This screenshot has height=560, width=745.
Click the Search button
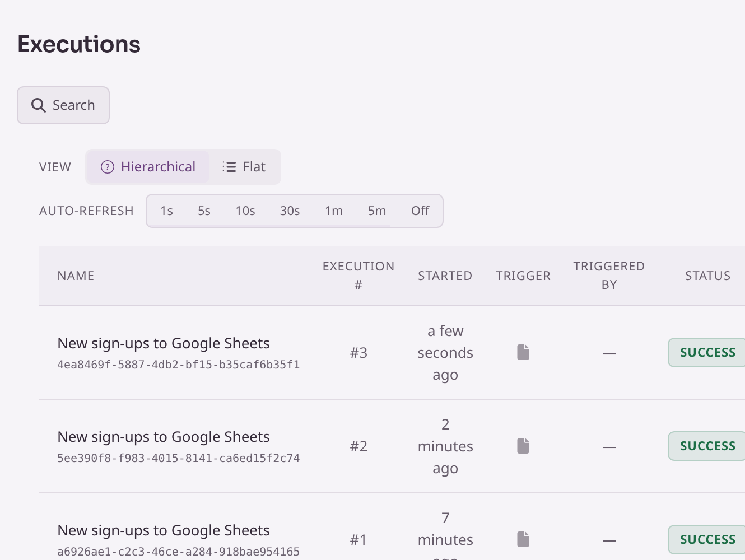pos(63,105)
